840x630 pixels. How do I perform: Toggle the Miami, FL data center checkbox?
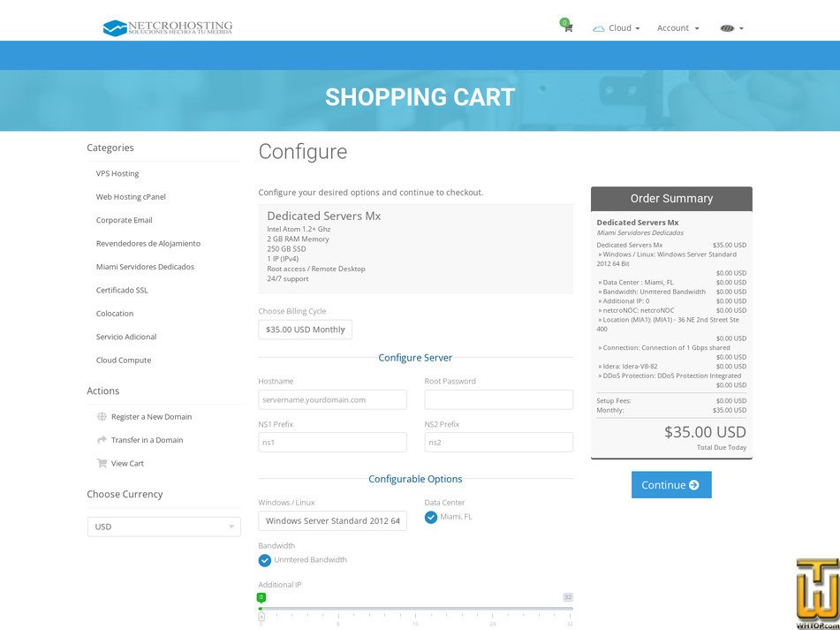click(x=431, y=517)
